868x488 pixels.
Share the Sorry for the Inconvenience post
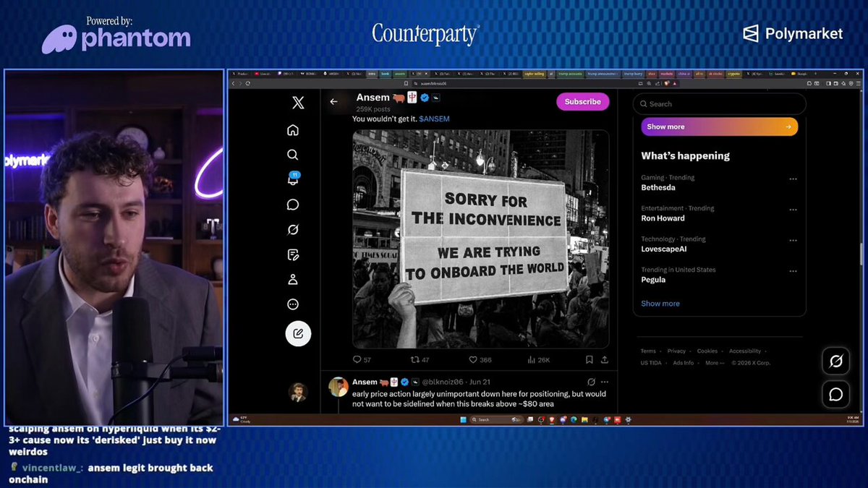coord(605,359)
